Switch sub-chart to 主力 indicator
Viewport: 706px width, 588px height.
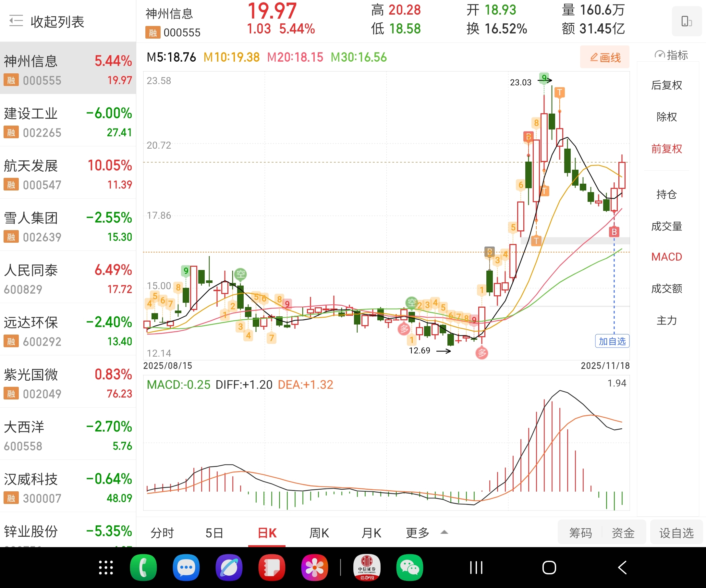tap(666, 320)
